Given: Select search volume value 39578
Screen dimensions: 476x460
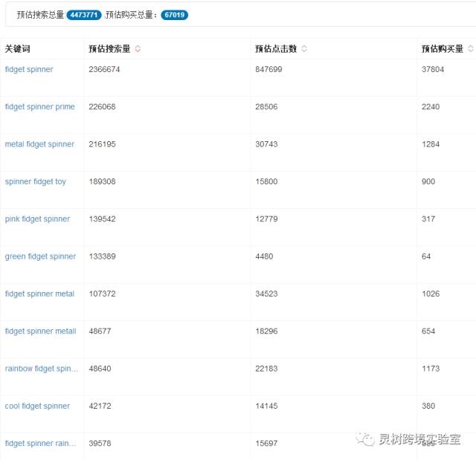Looking at the screenshot, I should point(100,444).
